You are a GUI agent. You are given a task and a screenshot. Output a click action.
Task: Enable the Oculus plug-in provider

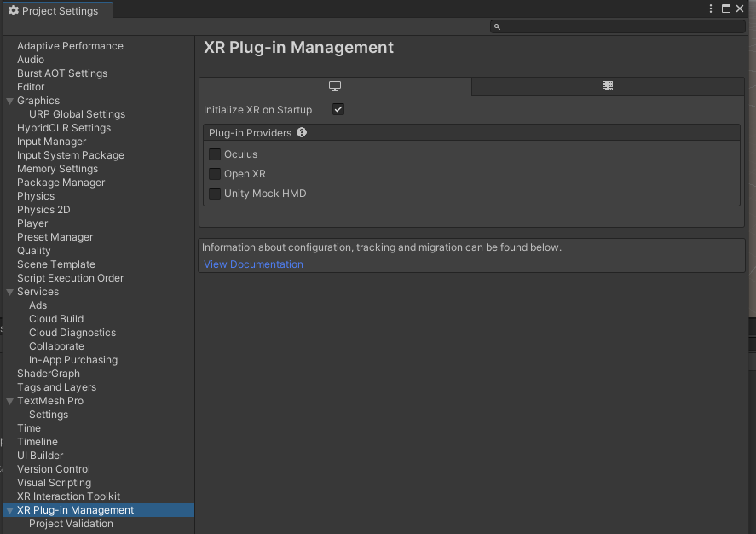point(215,154)
